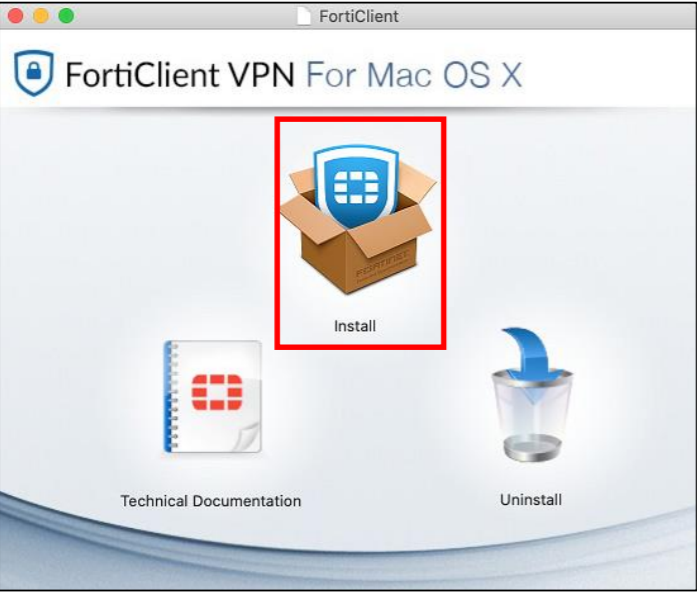697x592 pixels.
Task: Click the Uninstall text label
Action: point(531,500)
